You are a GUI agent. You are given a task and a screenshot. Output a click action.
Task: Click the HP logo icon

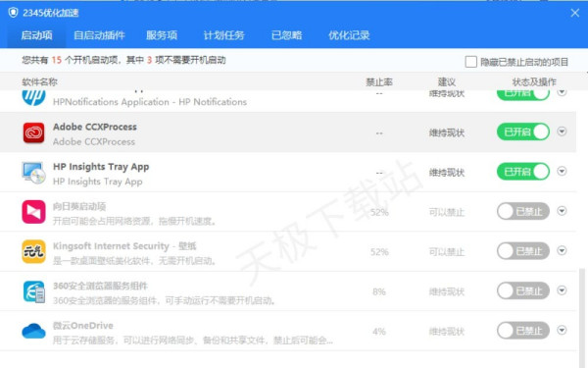(x=33, y=97)
